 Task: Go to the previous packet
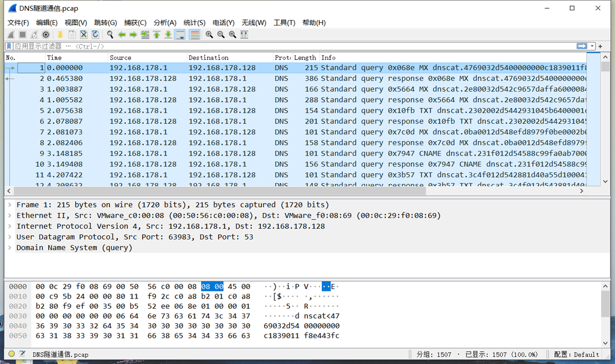(x=122, y=34)
